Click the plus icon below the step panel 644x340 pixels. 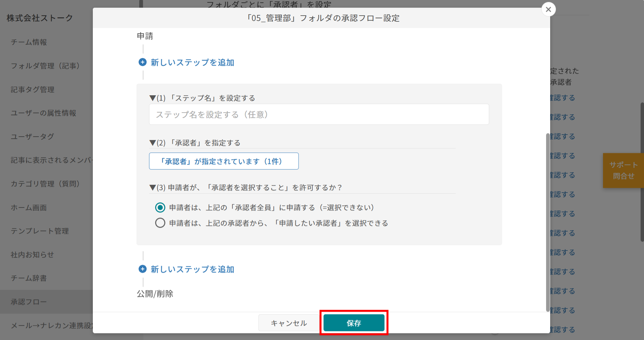[x=143, y=269]
